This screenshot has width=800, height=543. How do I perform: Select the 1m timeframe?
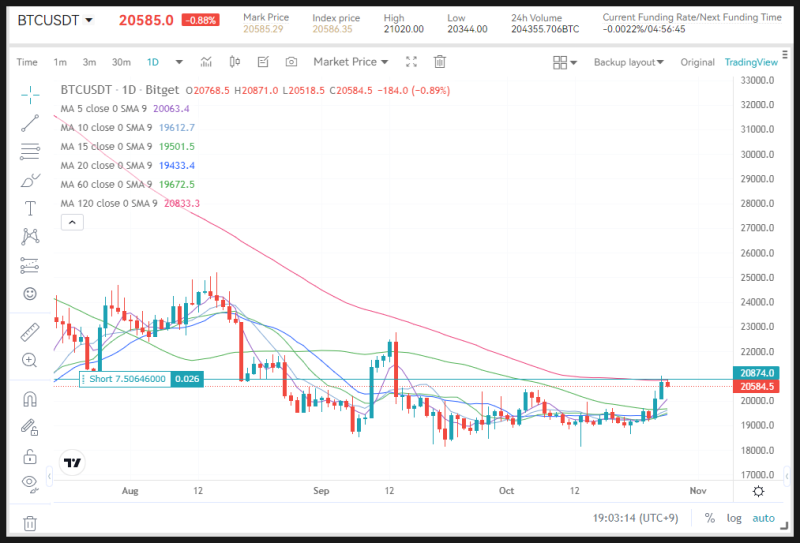click(60, 62)
